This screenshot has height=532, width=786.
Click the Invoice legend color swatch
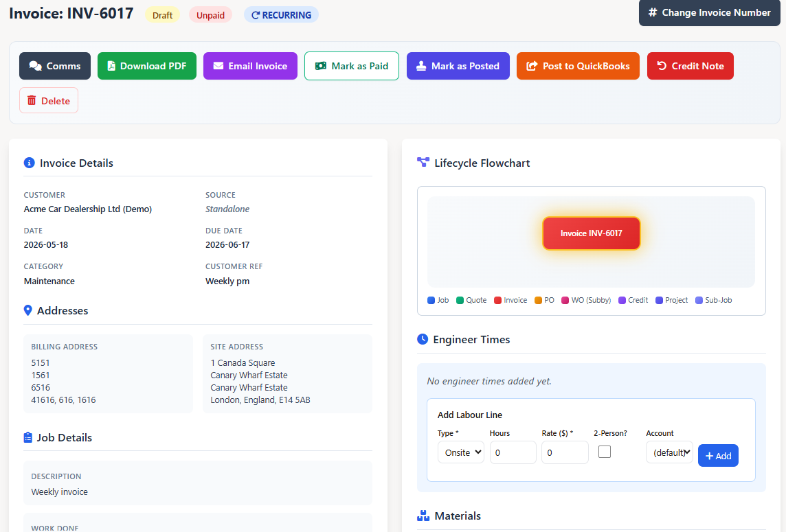click(x=497, y=300)
